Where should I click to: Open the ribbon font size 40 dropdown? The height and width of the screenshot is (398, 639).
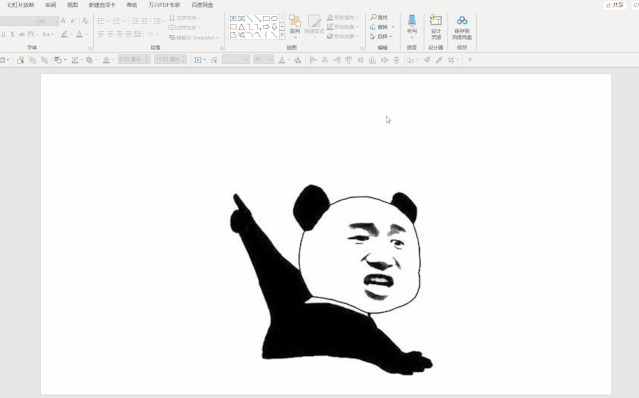[x=56, y=21]
